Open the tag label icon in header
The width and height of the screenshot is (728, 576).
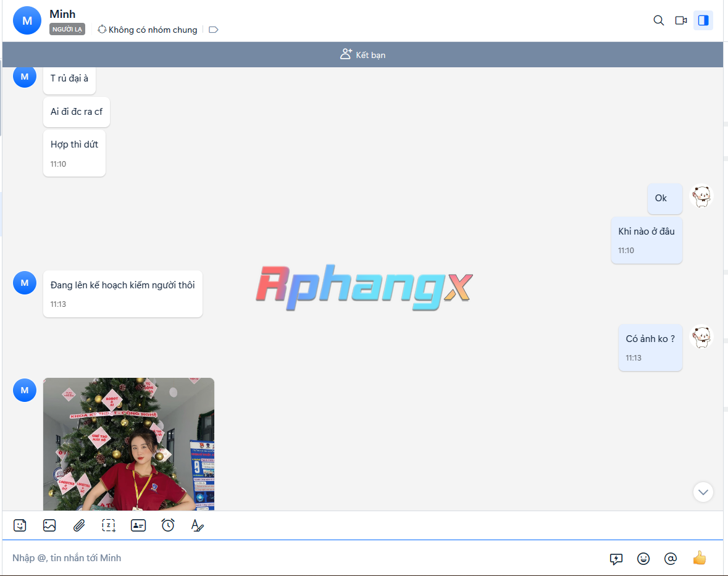[214, 30]
